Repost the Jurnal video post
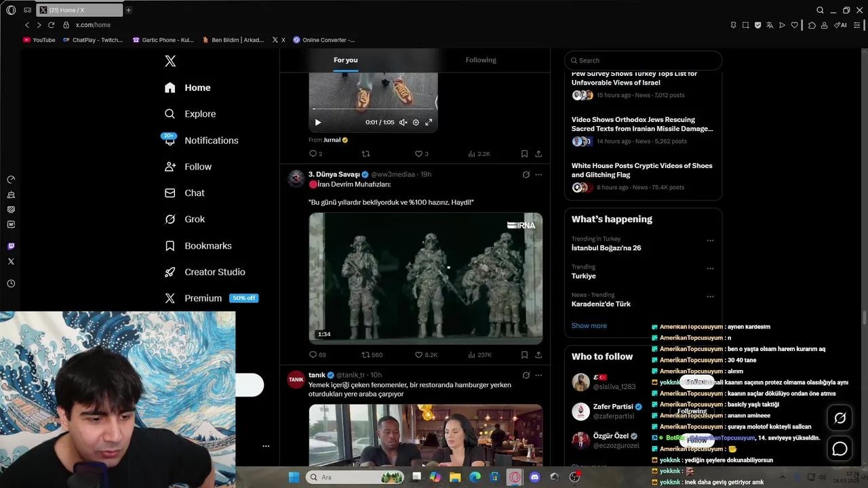The image size is (868, 488). click(366, 154)
